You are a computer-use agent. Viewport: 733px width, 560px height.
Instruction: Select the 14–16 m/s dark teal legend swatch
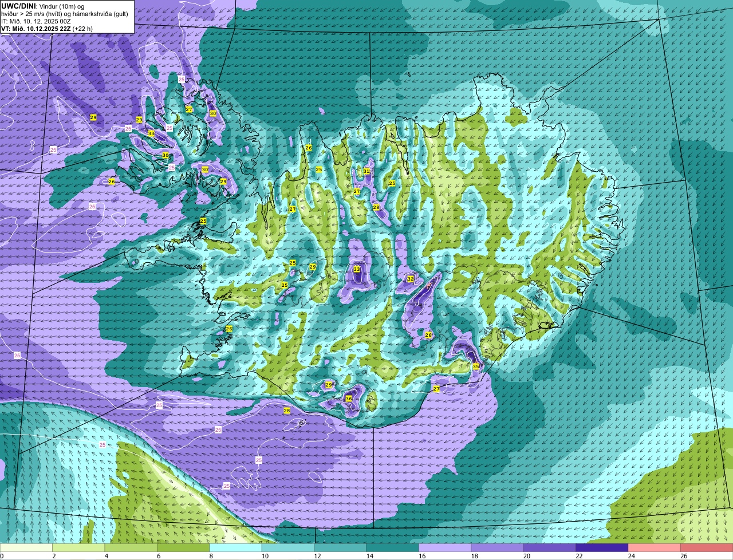coord(392,547)
